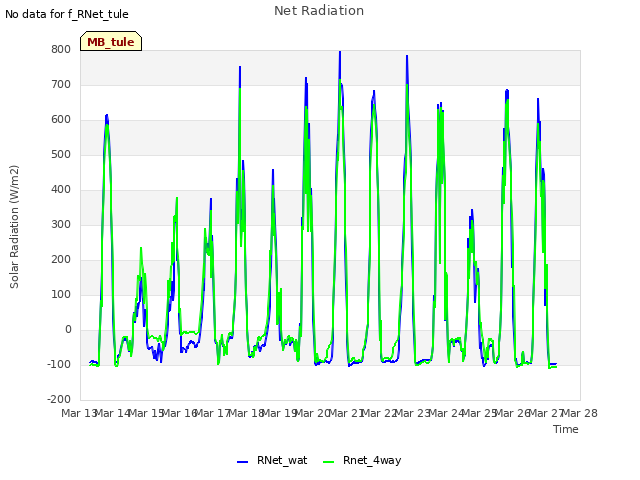
Task: Click the 0 y-axis tick label
Action: pyautogui.click(x=68, y=329)
